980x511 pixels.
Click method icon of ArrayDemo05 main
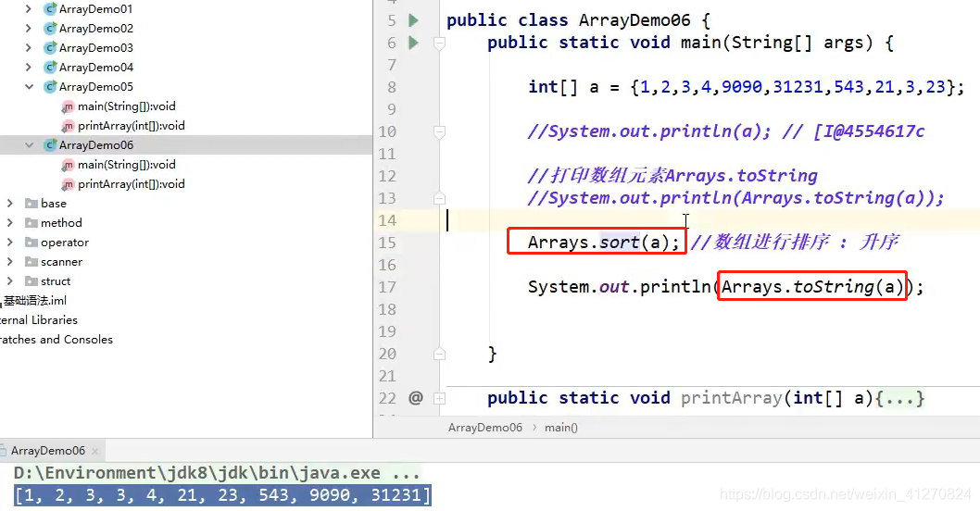tap(69, 106)
